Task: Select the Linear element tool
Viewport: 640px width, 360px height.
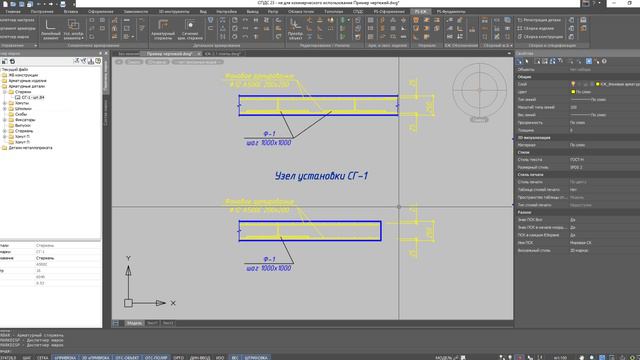Action: coord(51,29)
